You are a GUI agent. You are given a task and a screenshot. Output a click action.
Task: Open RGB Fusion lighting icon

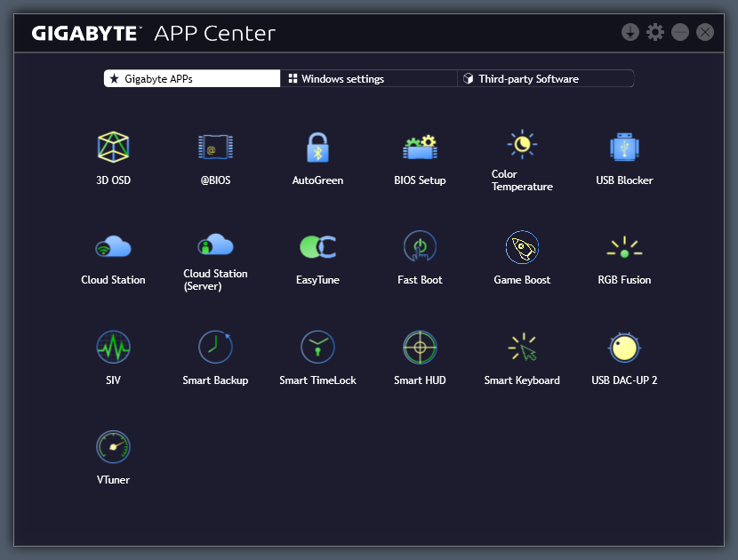624,246
